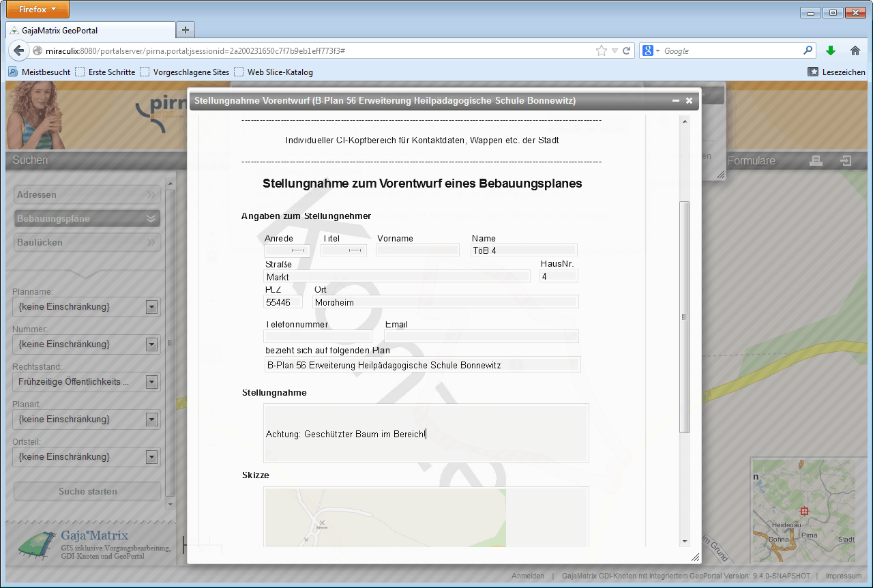
Task: Bookmark page with the star icon
Action: tap(601, 50)
